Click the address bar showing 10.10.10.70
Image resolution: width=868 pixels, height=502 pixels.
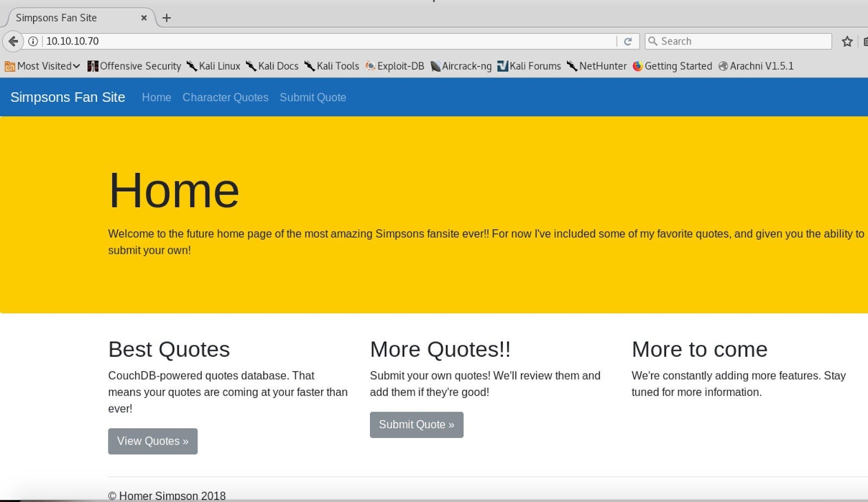click(329, 41)
